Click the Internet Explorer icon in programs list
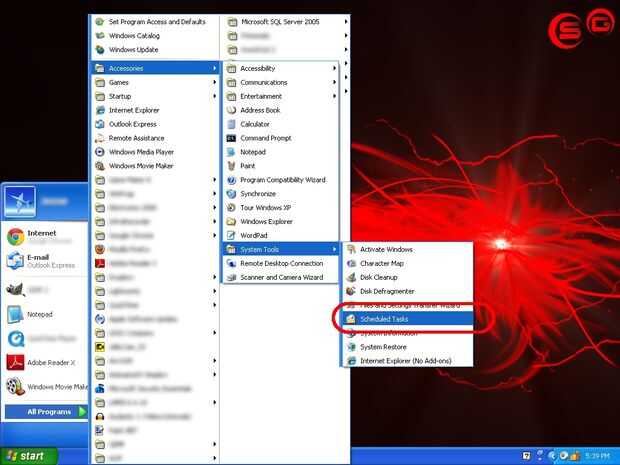Screen dimensions: 620x465 100,110
